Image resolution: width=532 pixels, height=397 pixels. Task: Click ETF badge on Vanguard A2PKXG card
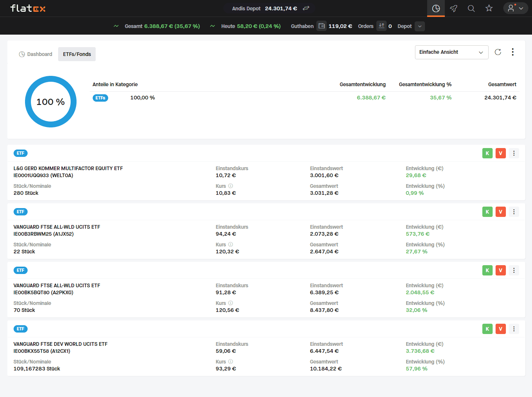(21, 270)
